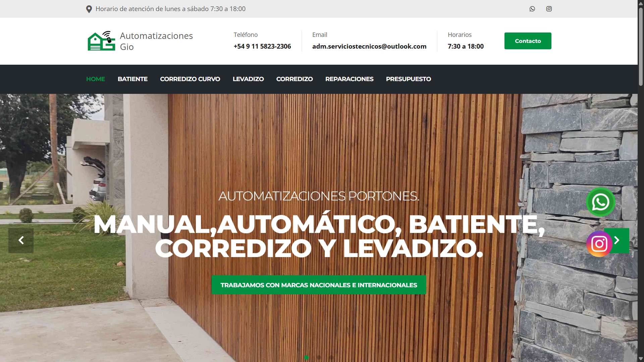The width and height of the screenshot is (644, 362).
Task: Open Instagram from the top bar icon
Action: coord(549,9)
